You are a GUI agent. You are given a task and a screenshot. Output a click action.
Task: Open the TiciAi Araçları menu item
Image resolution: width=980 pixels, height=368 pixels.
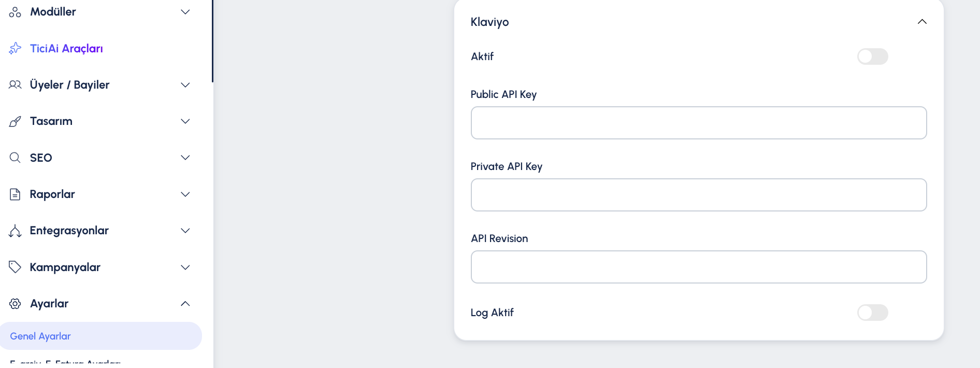(66, 48)
